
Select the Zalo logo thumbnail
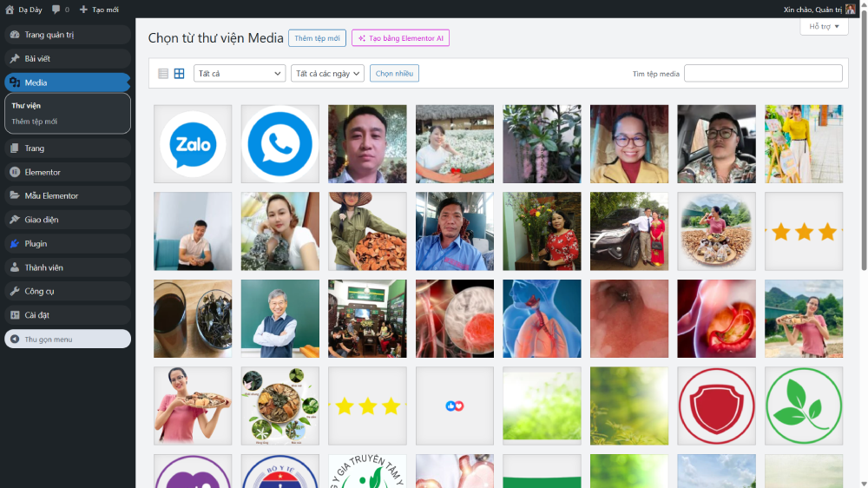tap(193, 144)
